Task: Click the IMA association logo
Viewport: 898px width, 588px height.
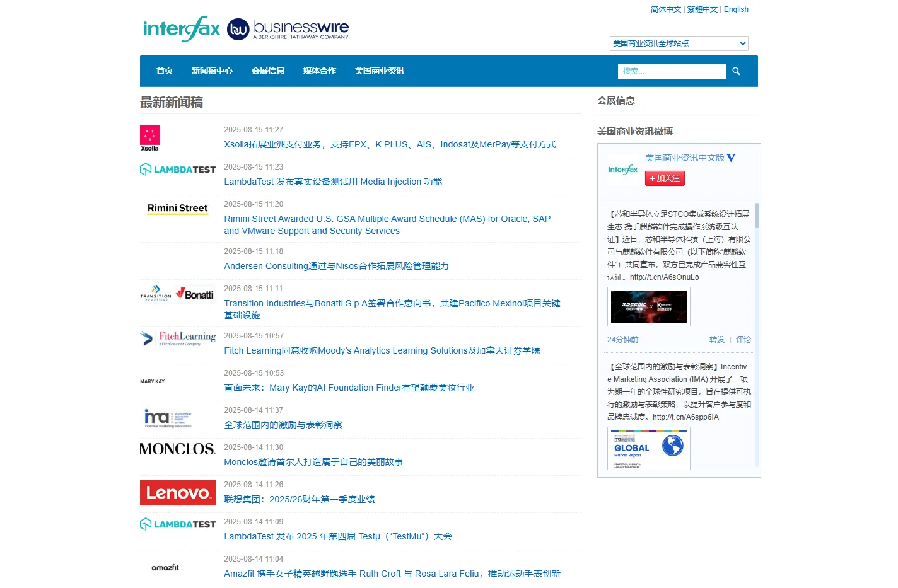Action: (168, 418)
